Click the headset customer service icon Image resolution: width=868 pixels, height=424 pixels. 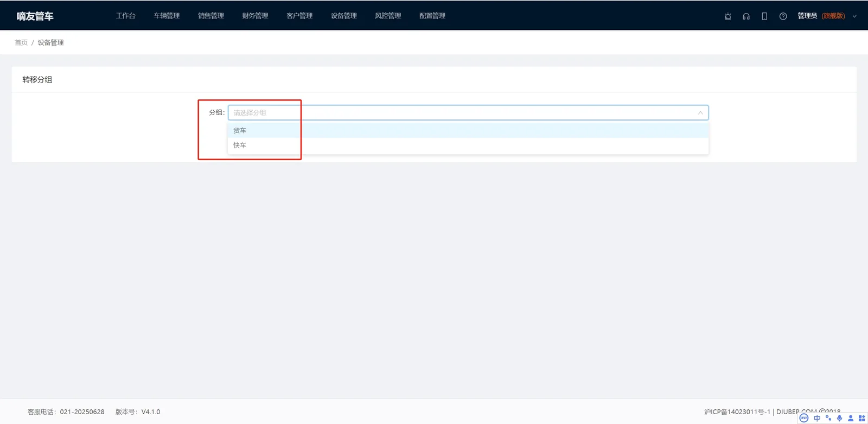[746, 16]
